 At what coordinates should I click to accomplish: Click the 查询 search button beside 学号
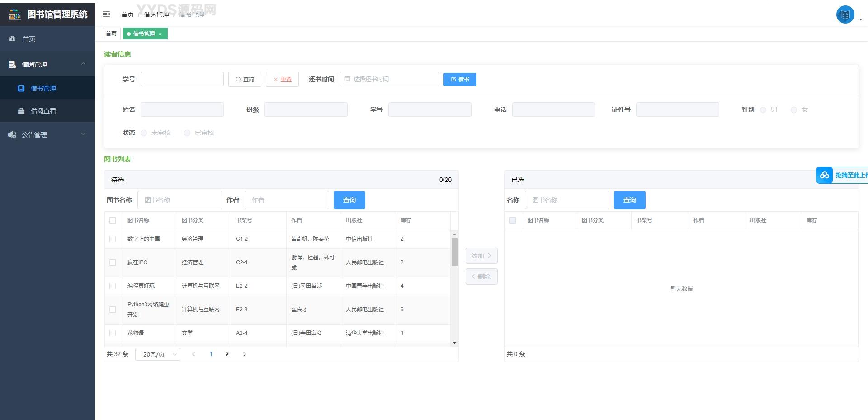click(245, 80)
